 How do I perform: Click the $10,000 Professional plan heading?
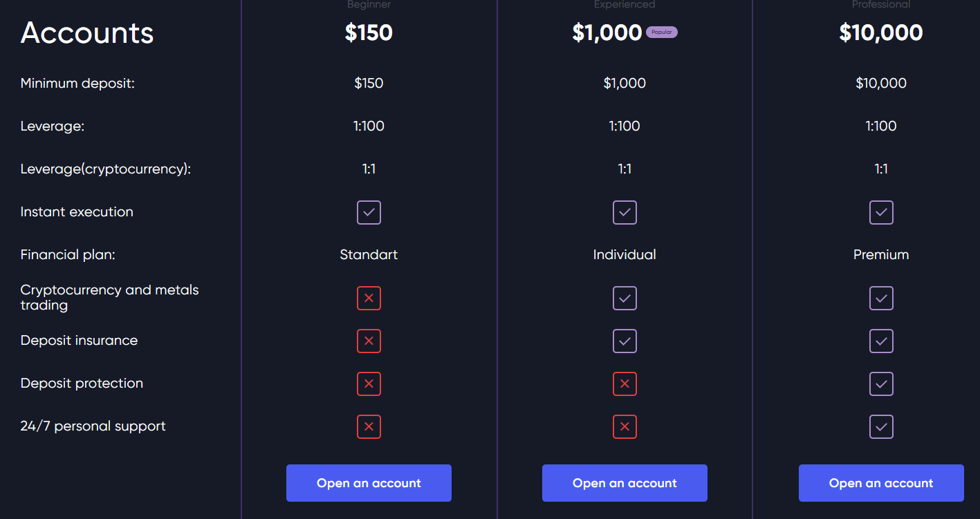(x=881, y=32)
